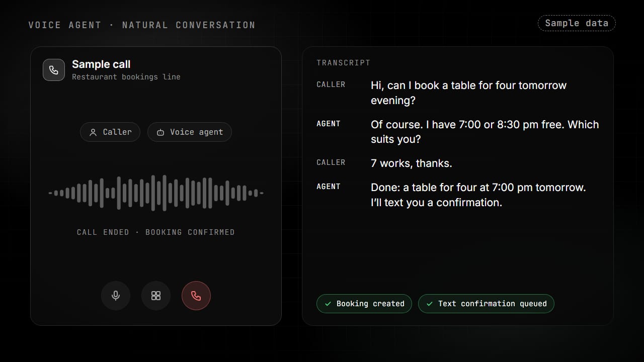Click the phone icon beside Sample call
This screenshot has width=644, height=362.
(x=54, y=70)
